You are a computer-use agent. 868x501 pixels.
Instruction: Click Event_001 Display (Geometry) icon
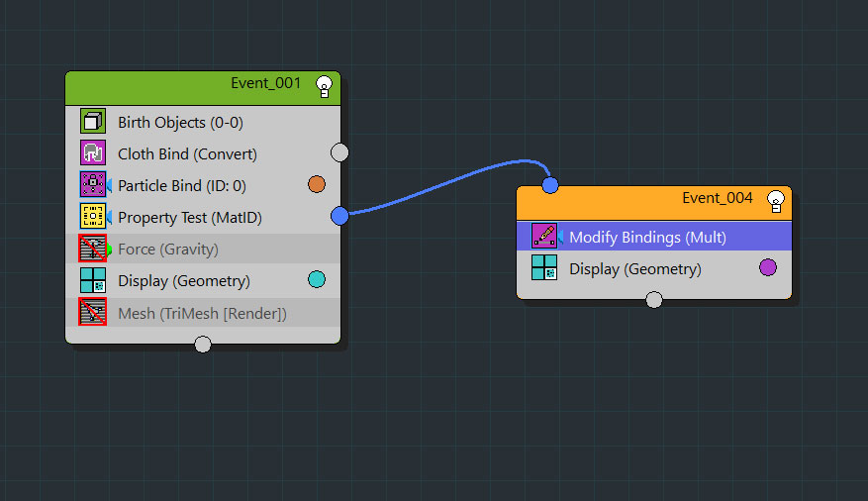click(92, 280)
